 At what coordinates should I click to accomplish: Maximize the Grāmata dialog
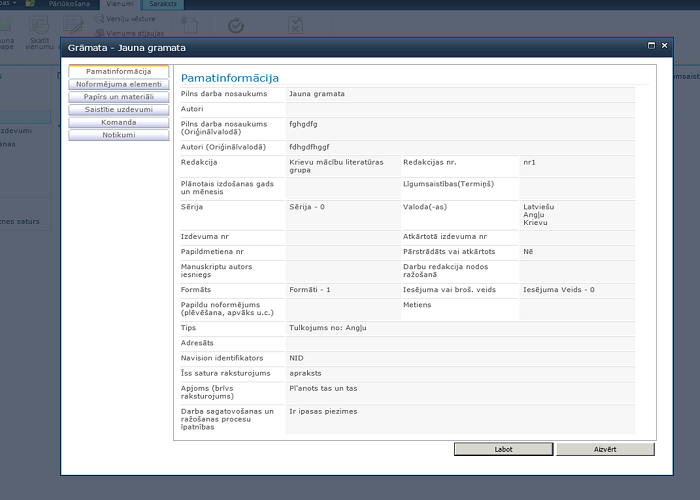[x=651, y=46]
